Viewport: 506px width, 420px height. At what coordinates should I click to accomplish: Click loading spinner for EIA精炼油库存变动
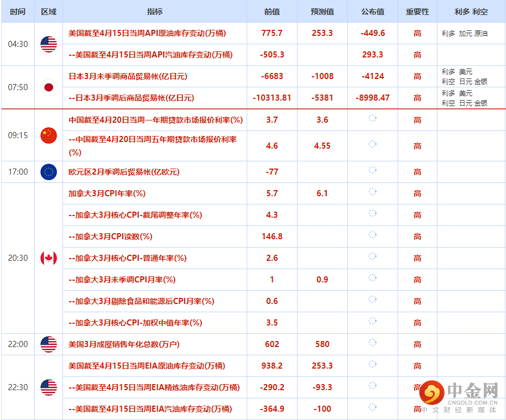[x=372, y=386]
